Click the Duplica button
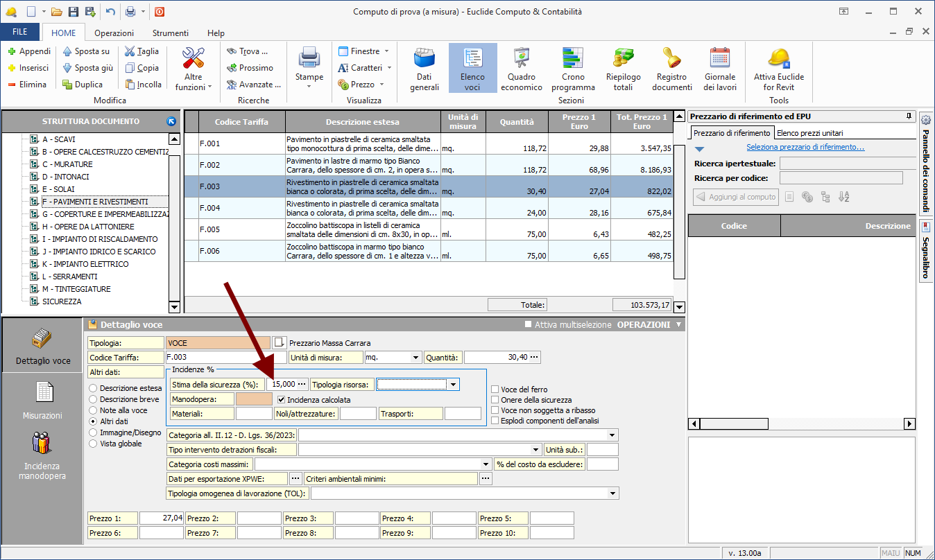 point(83,85)
